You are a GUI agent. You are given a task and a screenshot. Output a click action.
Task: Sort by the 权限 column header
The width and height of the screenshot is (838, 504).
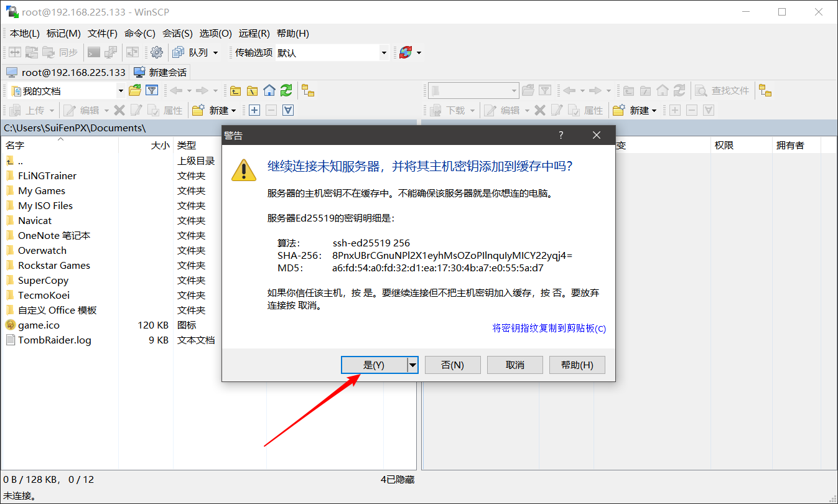(x=742, y=145)
